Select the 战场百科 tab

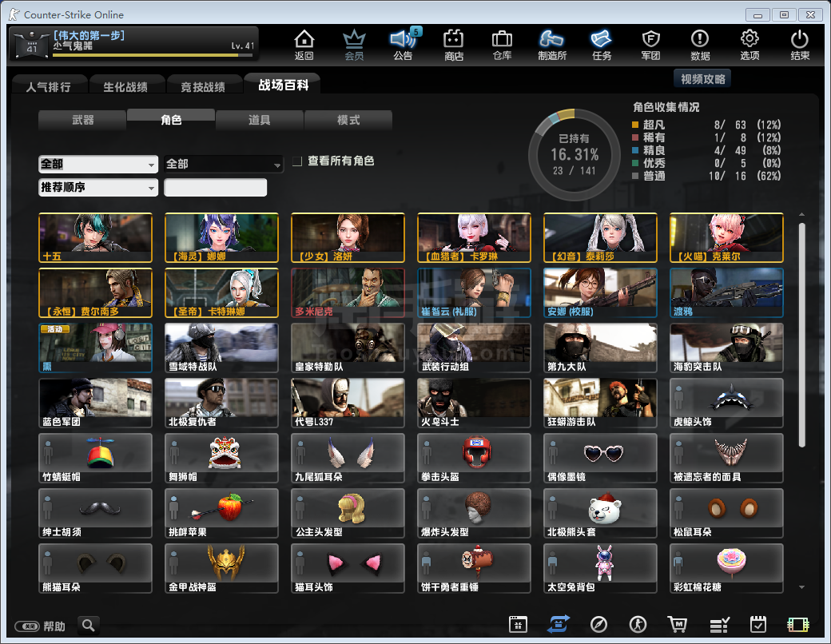[x=283, y=85]
